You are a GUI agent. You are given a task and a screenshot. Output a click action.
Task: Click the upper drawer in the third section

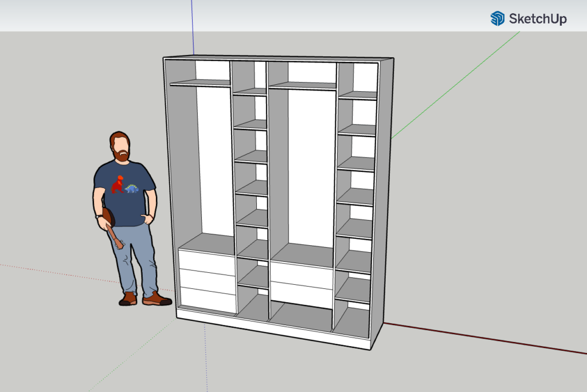click(302, 276)
